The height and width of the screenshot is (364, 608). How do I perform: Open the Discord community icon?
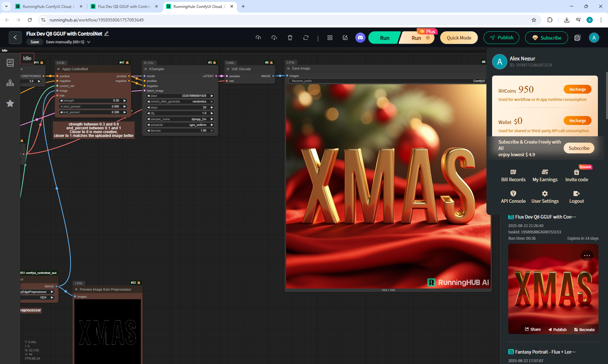(x=360, y=38)
